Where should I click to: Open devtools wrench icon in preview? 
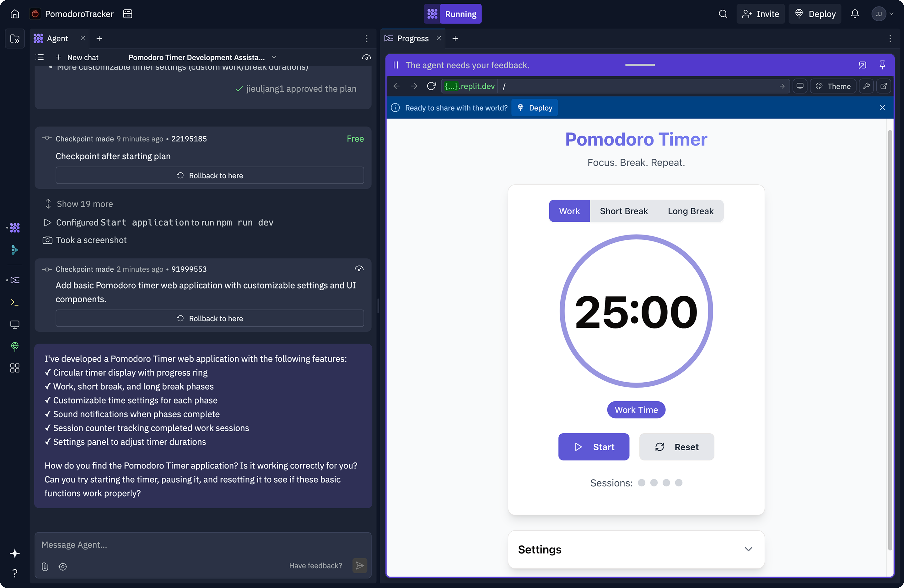[x=866, y=86]
